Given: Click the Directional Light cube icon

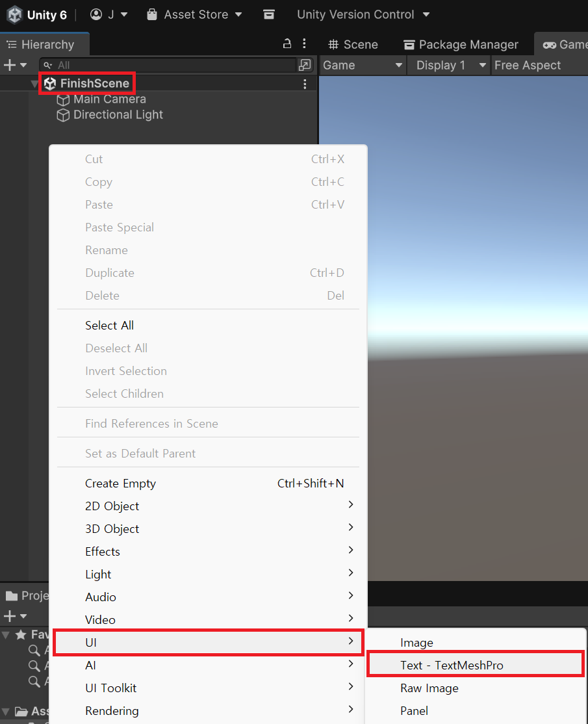Looking at the screenshot, I should tap(63, 116).
